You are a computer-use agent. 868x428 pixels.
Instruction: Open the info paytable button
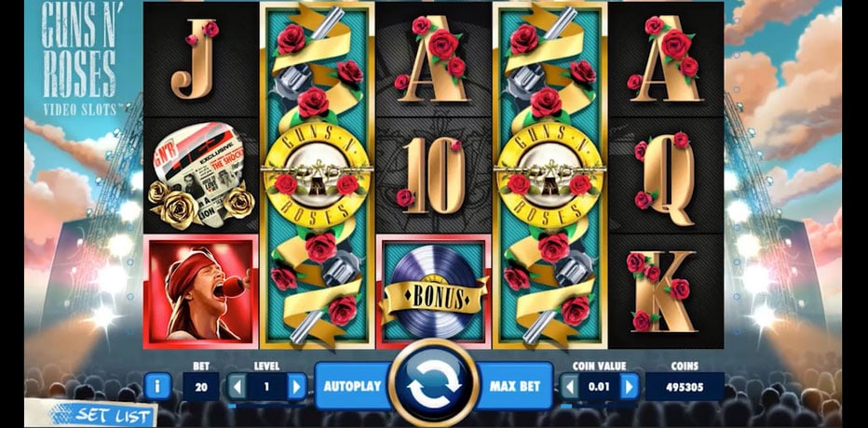click(157, 386)
